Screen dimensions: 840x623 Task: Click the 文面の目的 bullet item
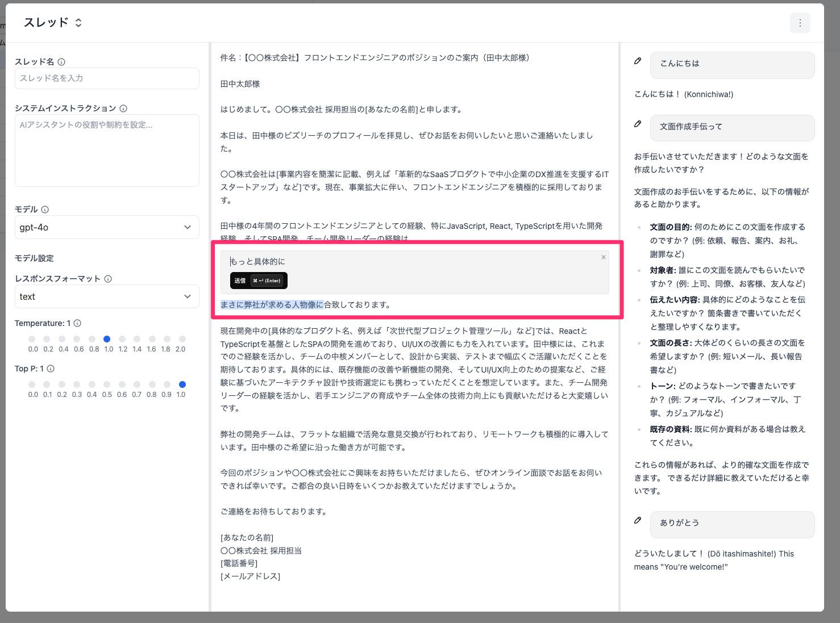click(728, 241)
